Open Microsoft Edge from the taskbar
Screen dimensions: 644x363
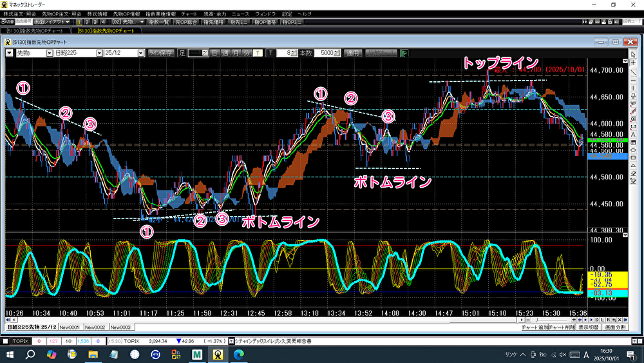pos(238,354)
